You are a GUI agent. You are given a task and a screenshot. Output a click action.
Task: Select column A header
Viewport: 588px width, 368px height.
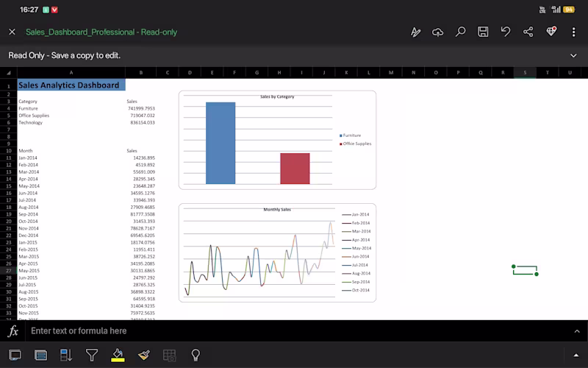71,73
